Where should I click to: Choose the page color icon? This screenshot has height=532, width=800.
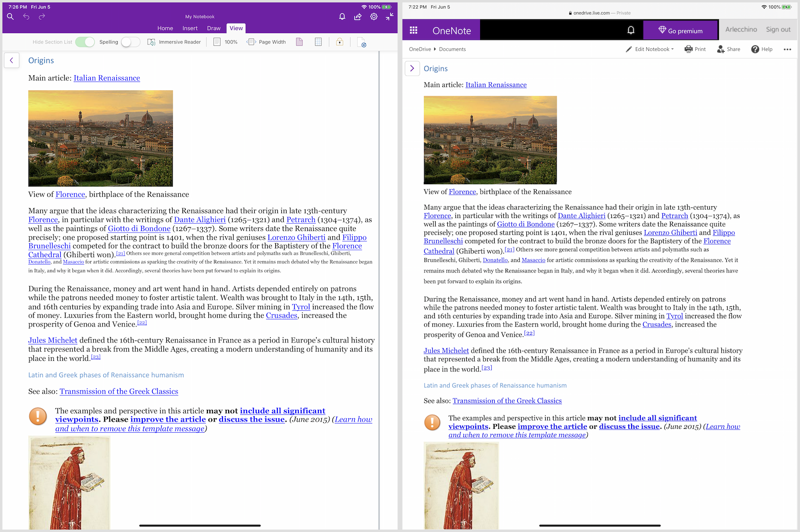[299, 42]
